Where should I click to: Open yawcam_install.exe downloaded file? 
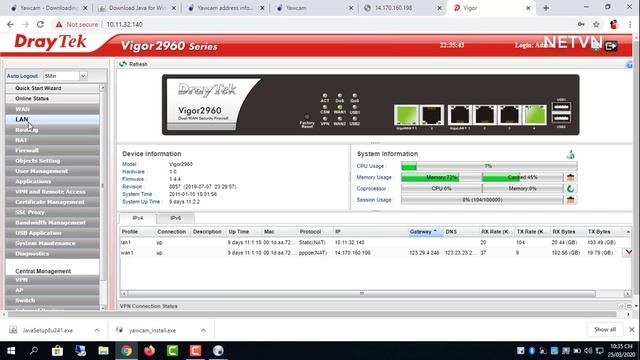pyautogui.click(x=152, y=330)
